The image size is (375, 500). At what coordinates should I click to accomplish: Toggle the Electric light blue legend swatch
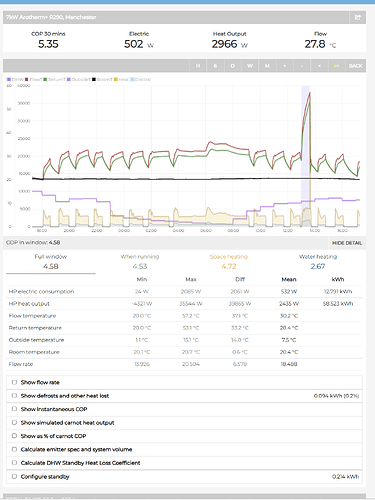tap(132, 79)
